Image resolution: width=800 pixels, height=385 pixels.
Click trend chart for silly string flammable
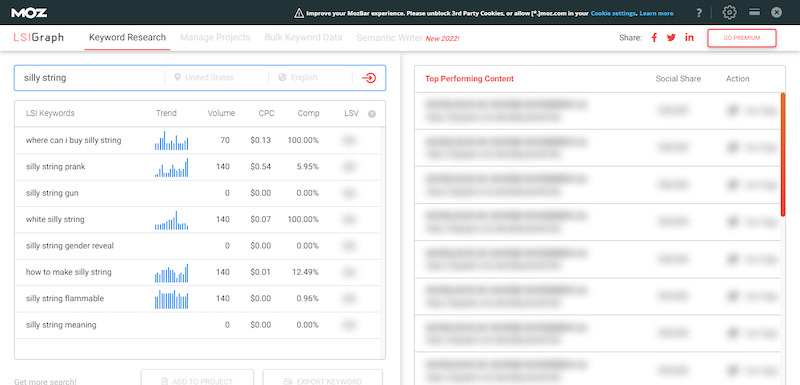tap(171, 299)
